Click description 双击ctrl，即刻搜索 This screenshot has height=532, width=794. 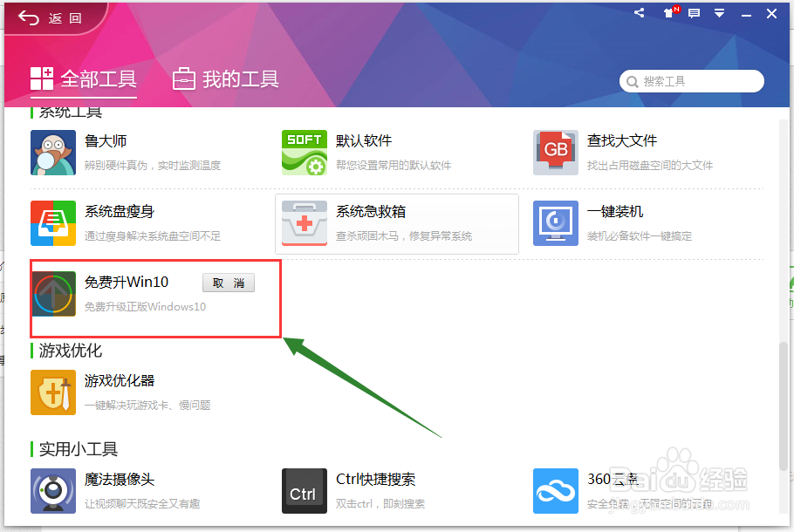(380, 504)
